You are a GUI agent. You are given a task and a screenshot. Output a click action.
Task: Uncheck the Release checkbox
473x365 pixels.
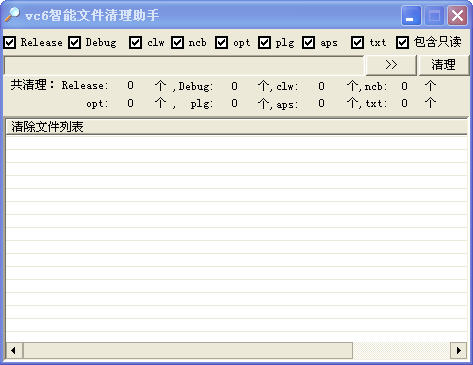[x=10, y=43]
